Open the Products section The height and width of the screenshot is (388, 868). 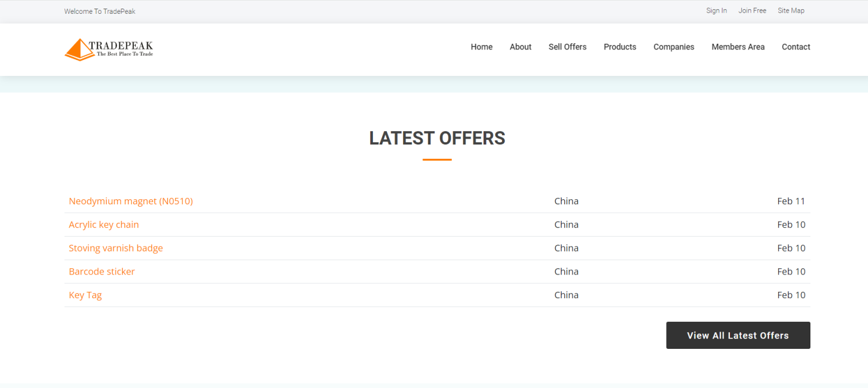[619, 47]
